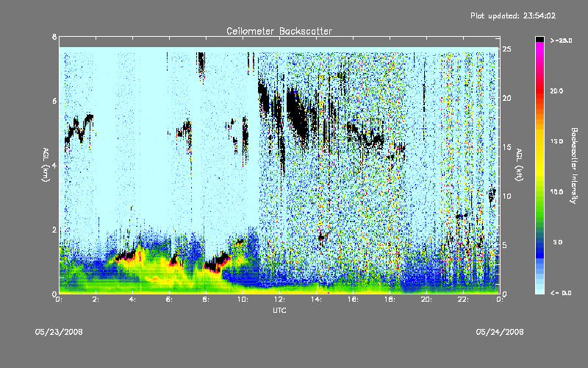Click the "8" tick on the km axis
Viewport: 588px width, 368px height.
point(54,37)
